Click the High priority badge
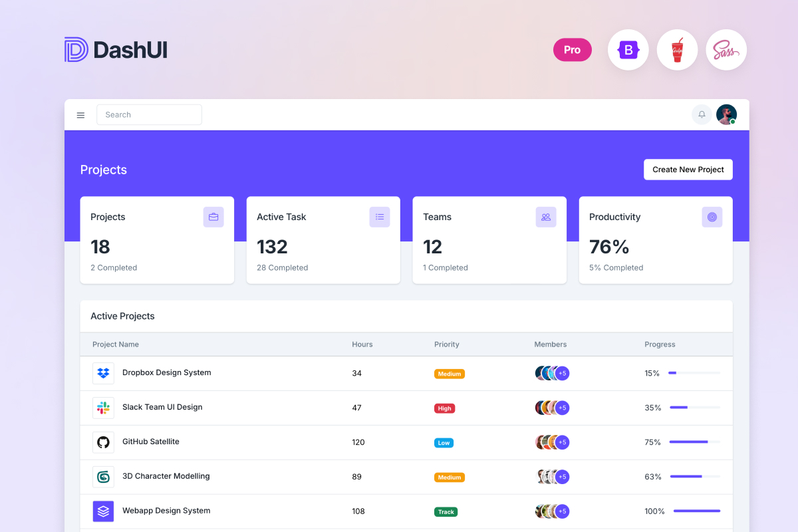 [445, 408]
